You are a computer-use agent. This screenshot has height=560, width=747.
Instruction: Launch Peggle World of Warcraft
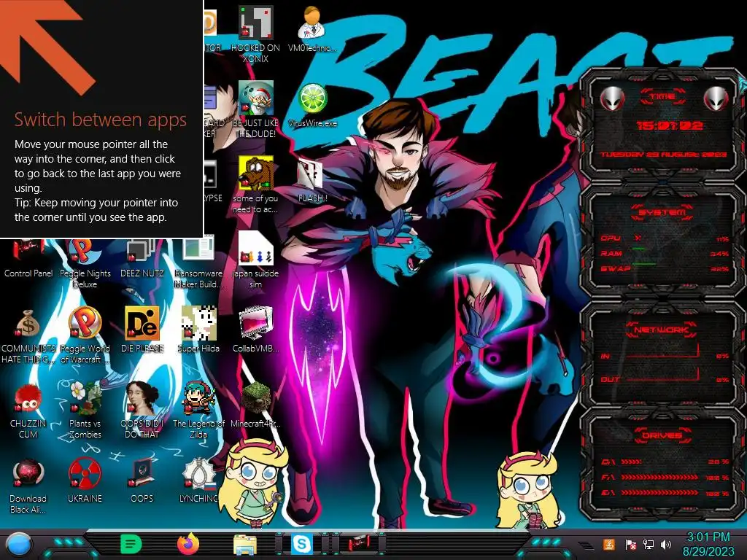point(85,335)
